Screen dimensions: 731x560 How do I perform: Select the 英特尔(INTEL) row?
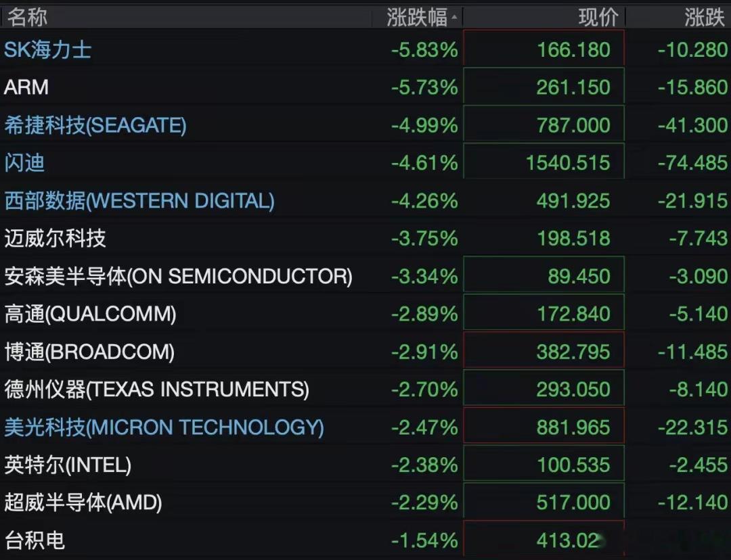click(x=365, y=465)
